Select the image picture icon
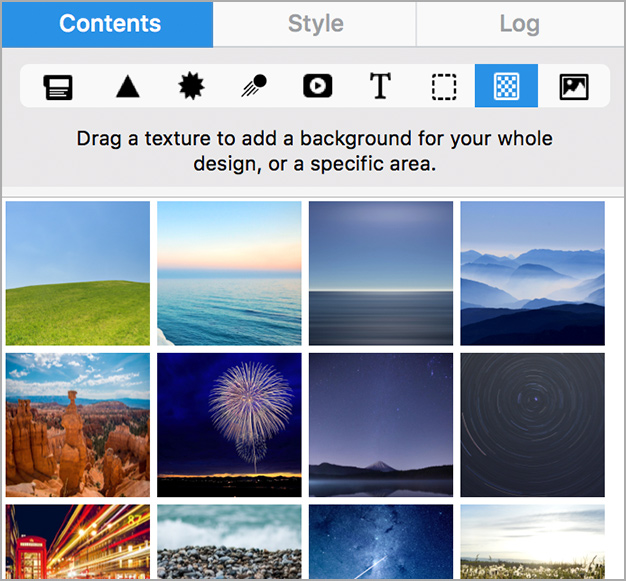 [x=574, y=87]
